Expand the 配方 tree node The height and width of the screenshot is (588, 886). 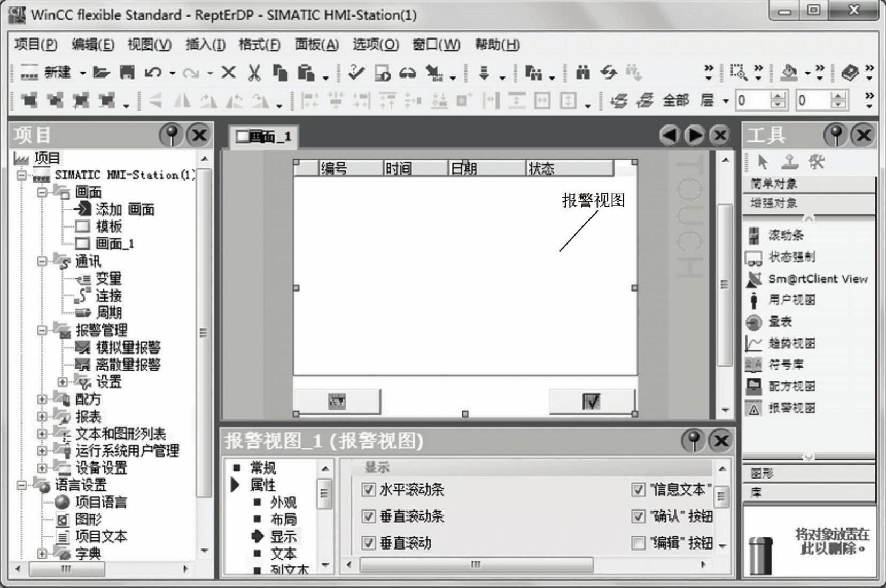[42, 399]
